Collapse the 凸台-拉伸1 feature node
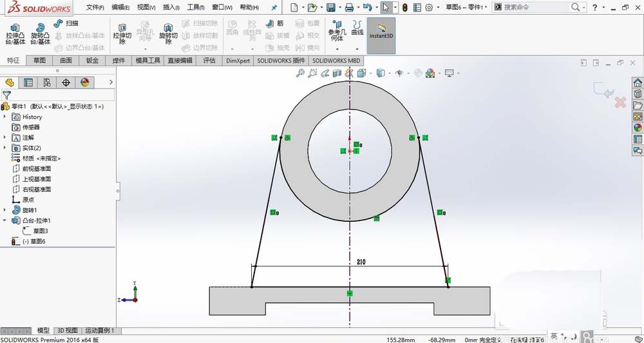Image resolution: width=644 pixels, height=343 pixels. pyautogui.click(x=5, y=220)
